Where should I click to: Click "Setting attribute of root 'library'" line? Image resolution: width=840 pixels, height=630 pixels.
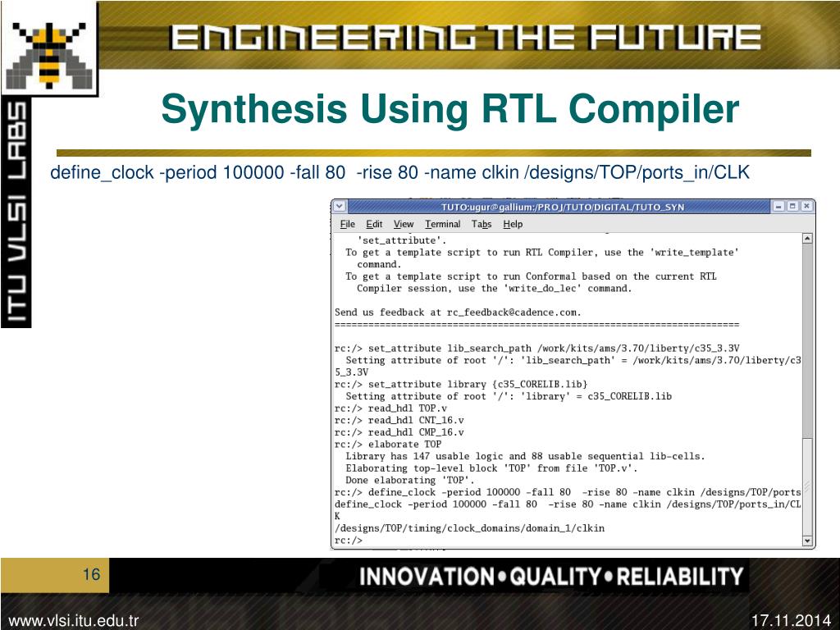click(x=509, y=396)
